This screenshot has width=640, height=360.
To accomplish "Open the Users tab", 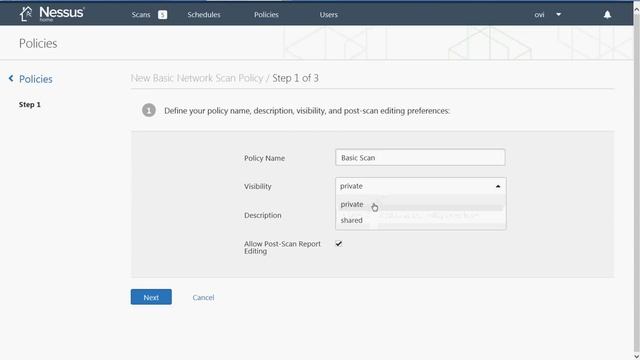I will [x=329, y=15].
